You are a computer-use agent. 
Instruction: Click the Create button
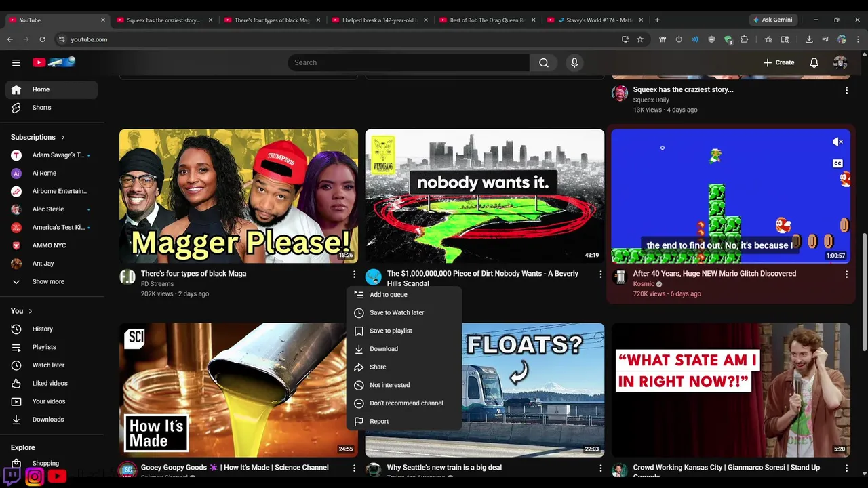tap(778, 62)
